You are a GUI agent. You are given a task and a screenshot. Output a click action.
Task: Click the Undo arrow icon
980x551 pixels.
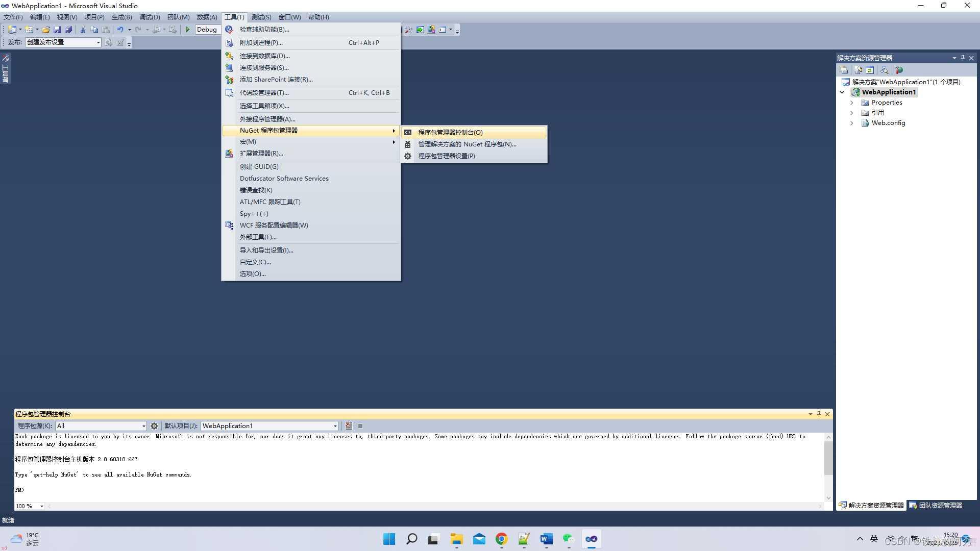120,30
